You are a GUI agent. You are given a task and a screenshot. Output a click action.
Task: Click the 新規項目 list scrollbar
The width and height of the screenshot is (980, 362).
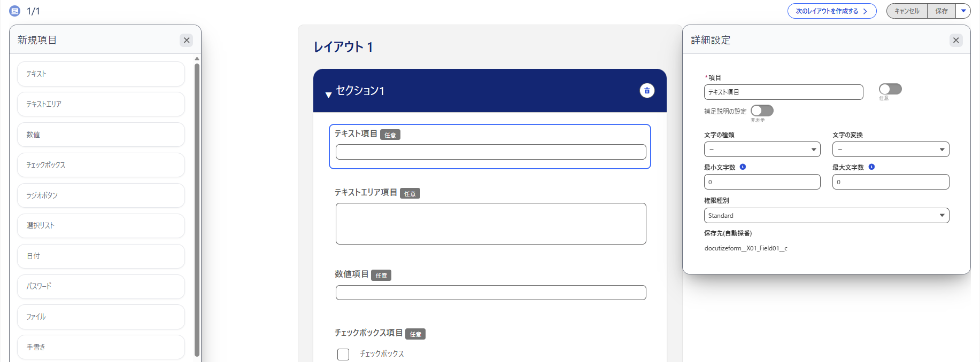pos(197,208)
